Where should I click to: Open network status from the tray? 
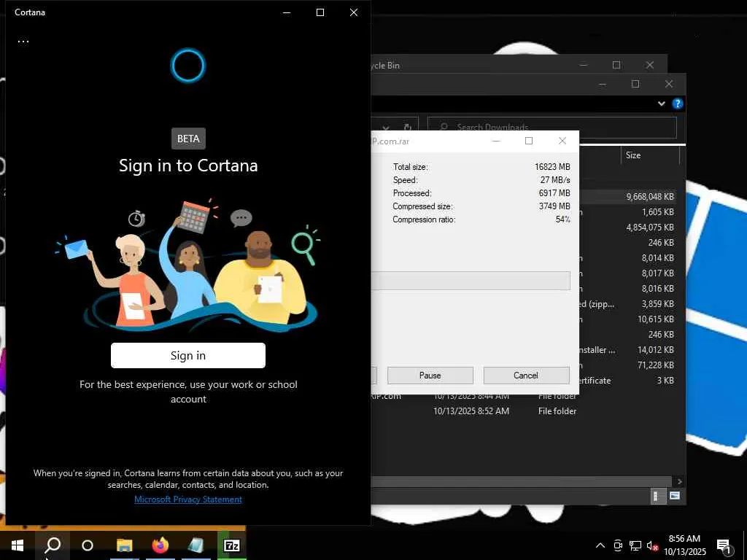tap(635, 545)
